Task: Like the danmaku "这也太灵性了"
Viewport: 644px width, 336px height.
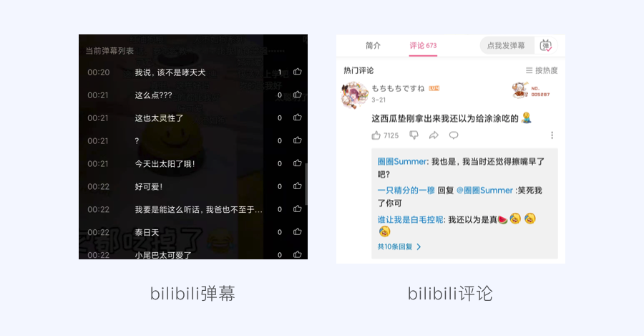Action: [x=298, y=117]
